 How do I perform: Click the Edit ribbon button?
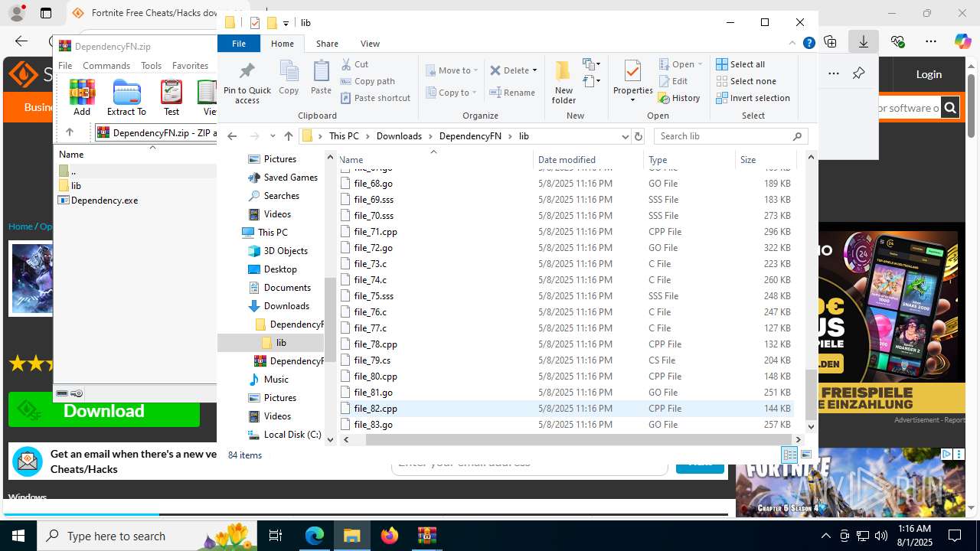pyautogui.click(x=673, y=81)
